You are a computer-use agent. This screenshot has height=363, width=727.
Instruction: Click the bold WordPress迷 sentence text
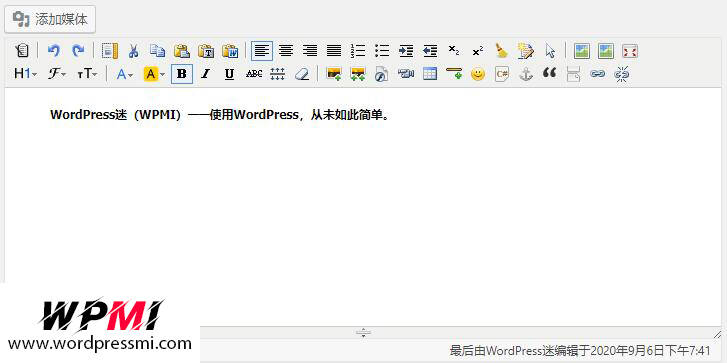pyautogui.click(x=219, y=115)
